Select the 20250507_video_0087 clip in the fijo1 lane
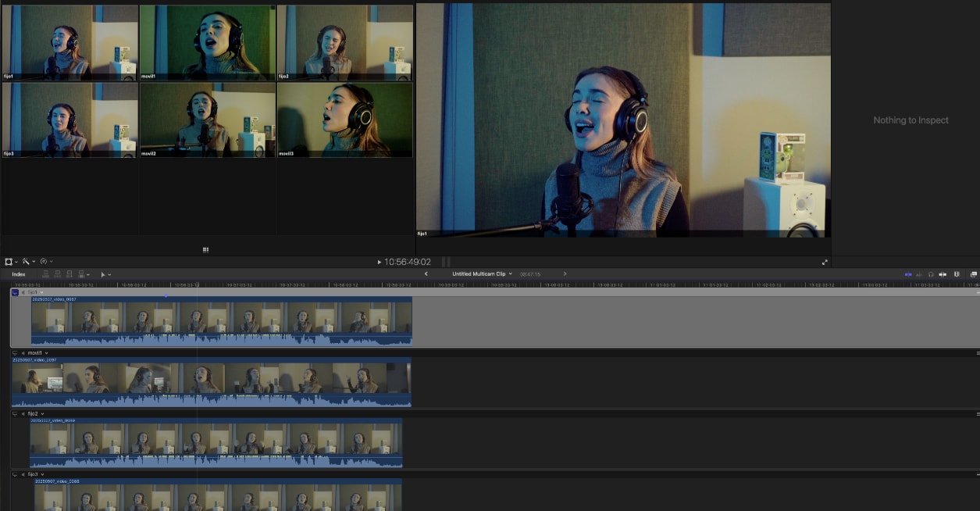The width and height of the screenshot is (980, 511). pyautogui.click(x=219, y=320)
